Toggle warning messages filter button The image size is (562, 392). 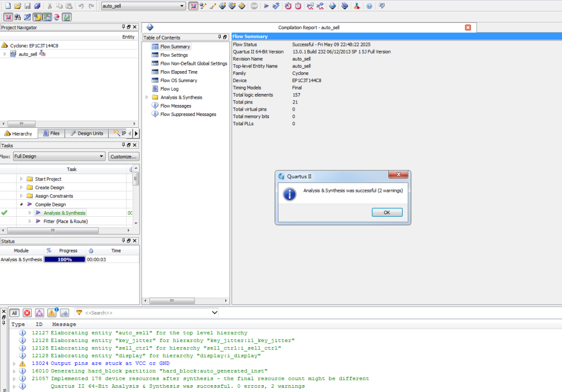tap(52, 312)
